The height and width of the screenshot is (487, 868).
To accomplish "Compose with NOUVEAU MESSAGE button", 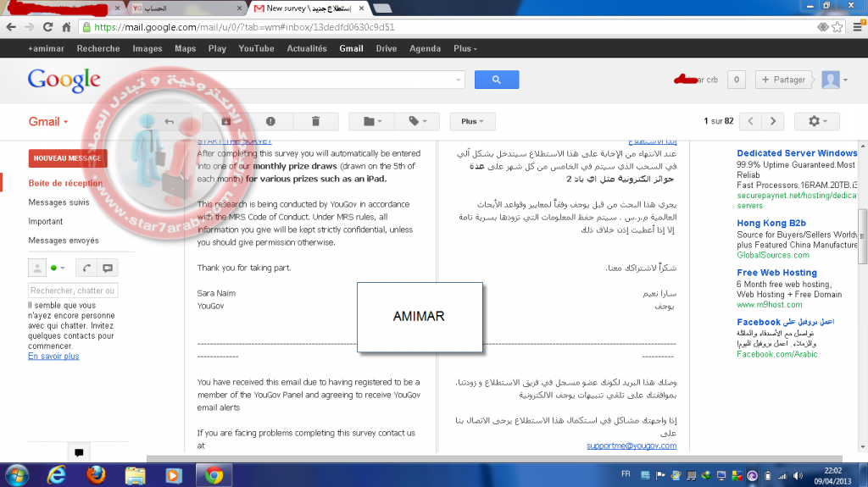I will point(68,158).
